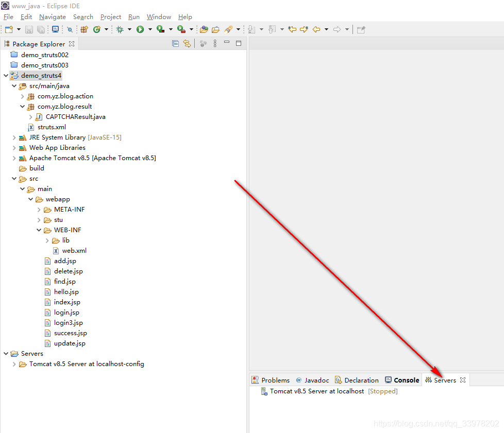Open the Package Explorer View Menu
Image resolution: width=504 pixels, height=433 pixels.
tap(215, 44)
